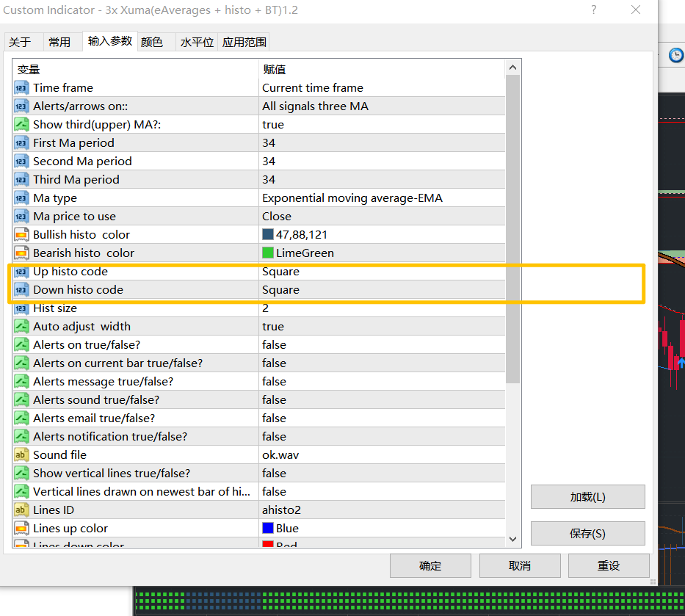Click the Lines ID row icon
Screen dimensions: 685x616
[x=21, y=510]
